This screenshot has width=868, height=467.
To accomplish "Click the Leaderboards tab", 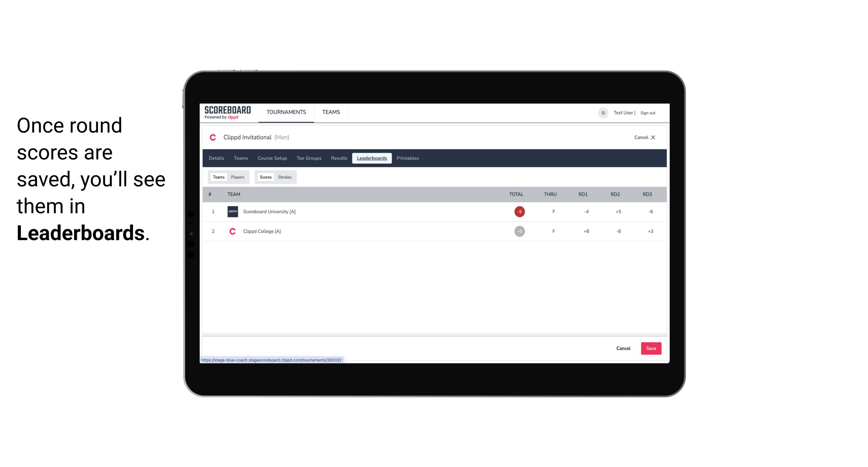I will 372,158.
